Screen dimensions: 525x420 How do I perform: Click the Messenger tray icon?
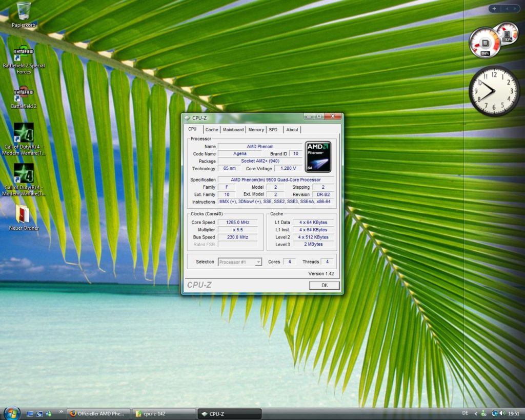483,414
